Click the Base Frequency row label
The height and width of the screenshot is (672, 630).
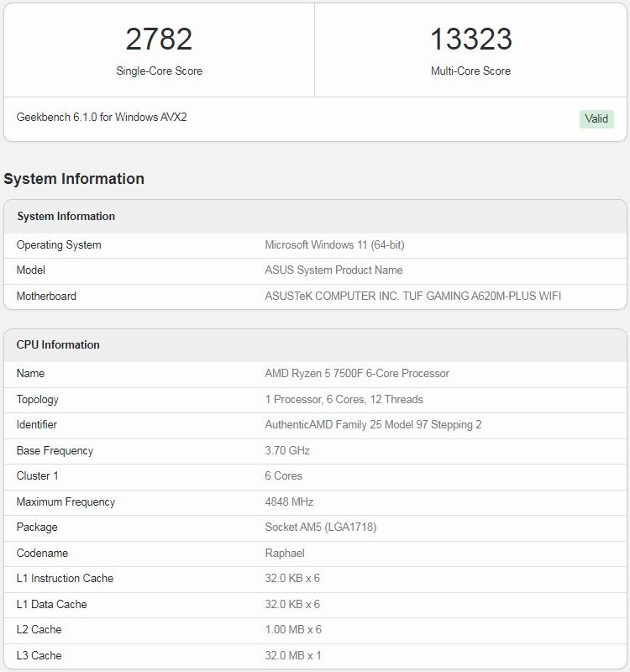pos(55,450)
